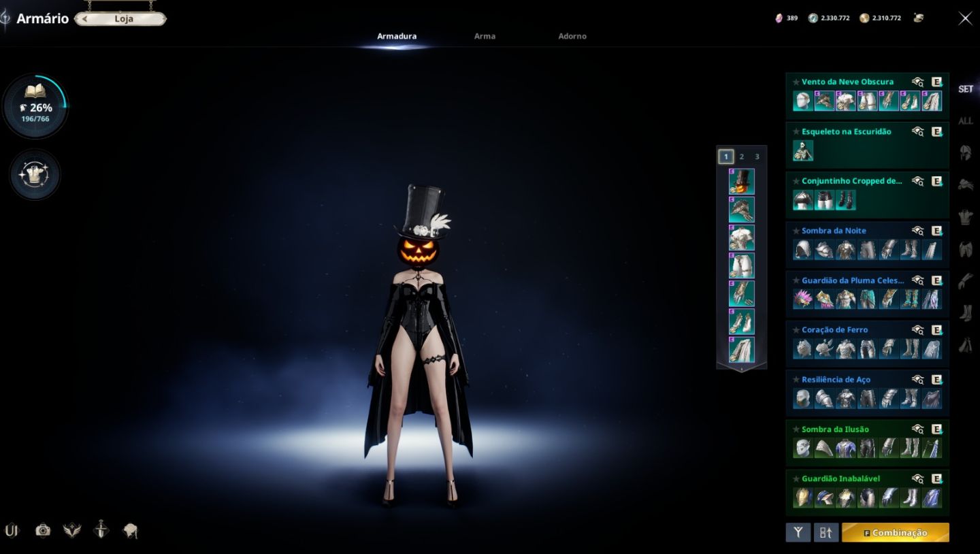Open the camera screenshot mode icon
Screen dimensions: 980x554
tap(43, 530)
